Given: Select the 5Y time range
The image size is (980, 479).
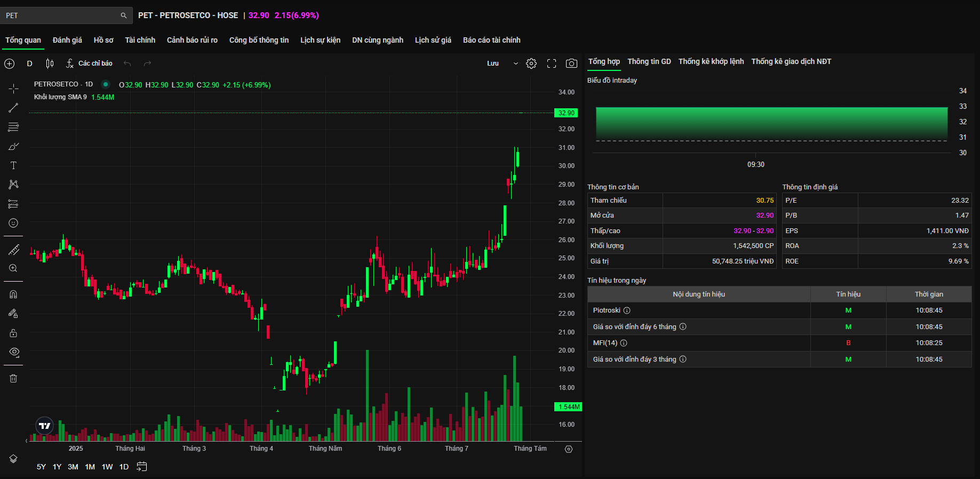Looking at the screenshot, I should [x=41, y=467].
